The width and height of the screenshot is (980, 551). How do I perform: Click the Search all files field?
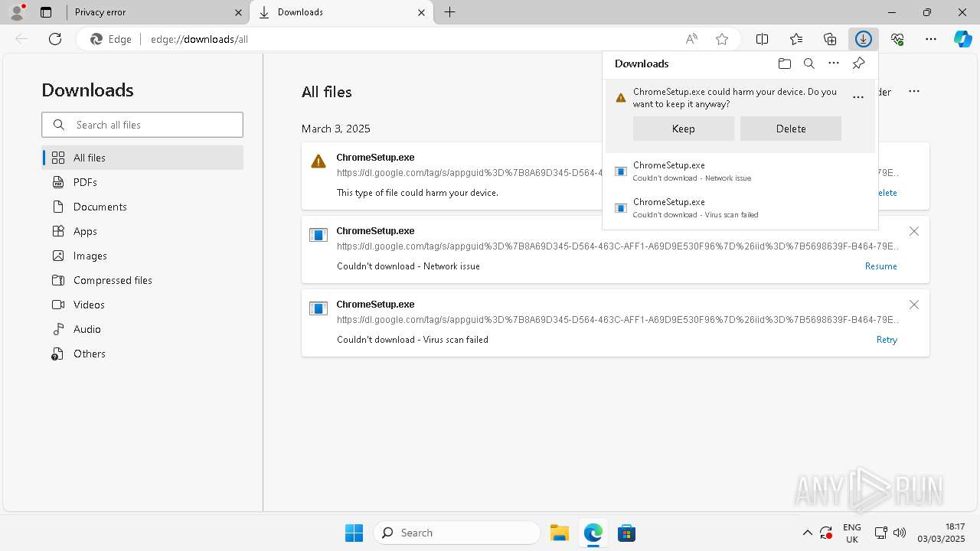coord(142,125)
